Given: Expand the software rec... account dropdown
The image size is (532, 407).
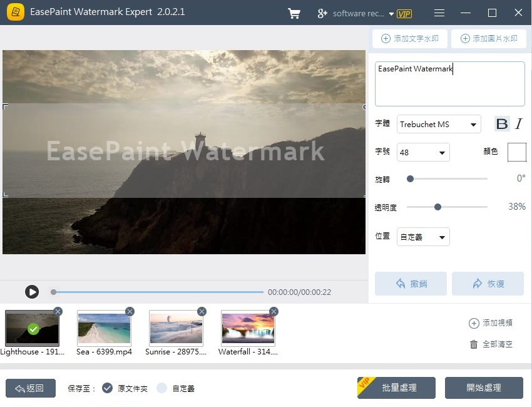Looking at the screenshot, I should 391,14.
